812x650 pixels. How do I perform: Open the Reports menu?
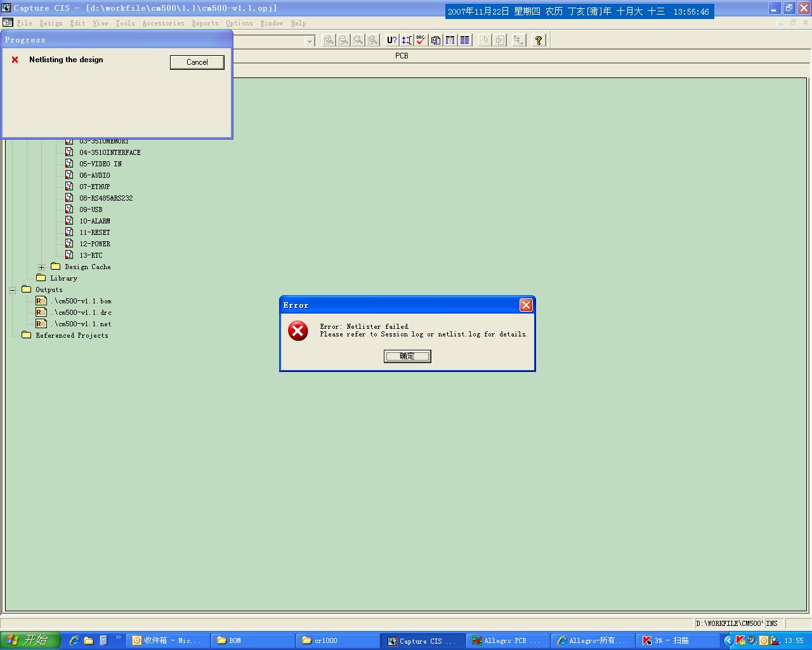click(x=205, y=23)
